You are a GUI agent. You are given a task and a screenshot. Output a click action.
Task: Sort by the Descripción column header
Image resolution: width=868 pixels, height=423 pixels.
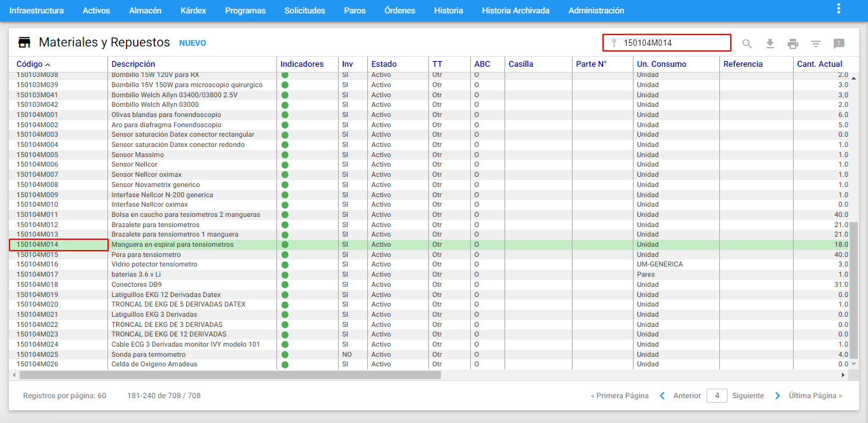coord(133,64)
